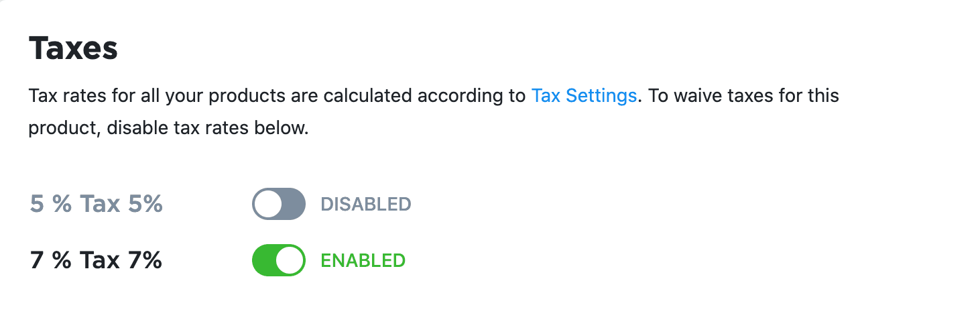Screen dimensions: 980x334
Task: Click the white knob on the disabled switch
Action: coord(268,204)
